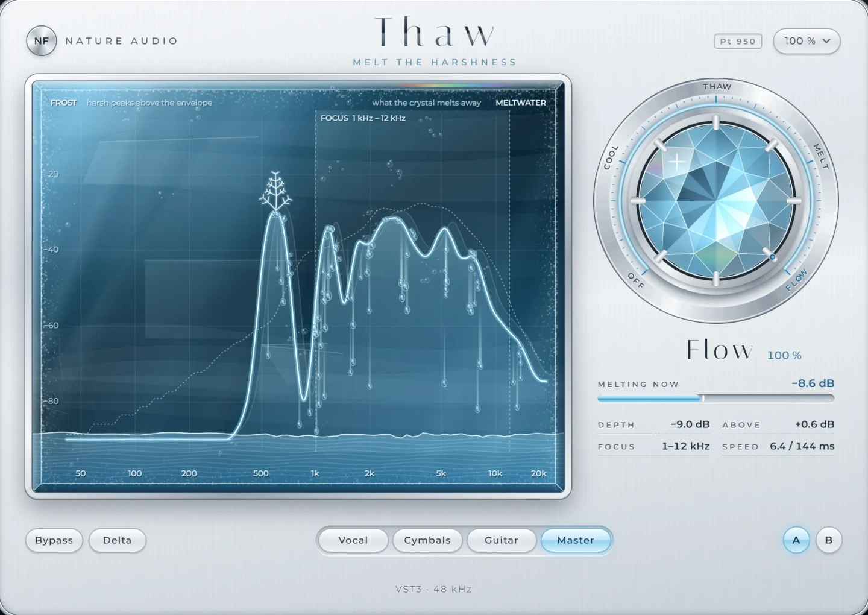This screenshot has width=868, height=615.
Task: Click the FOCUS 1 kHz – 12 kHz label
Action: pos(363,118)
